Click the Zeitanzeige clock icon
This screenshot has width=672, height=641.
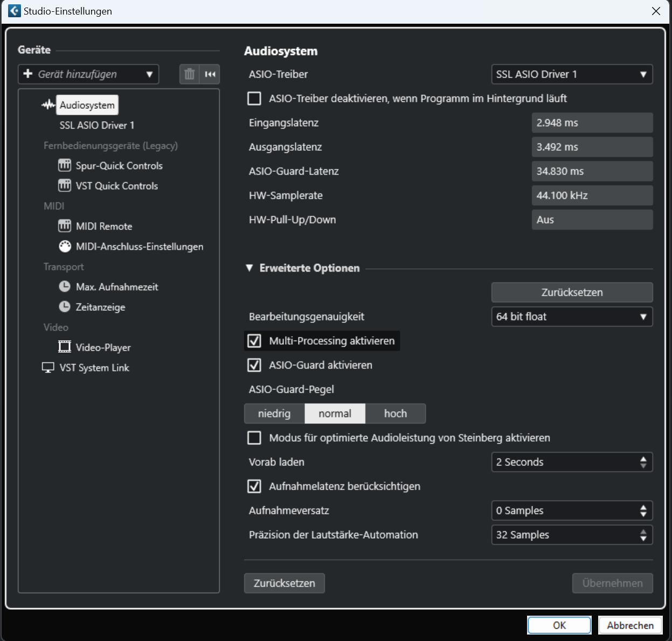(x=65, y=307)
